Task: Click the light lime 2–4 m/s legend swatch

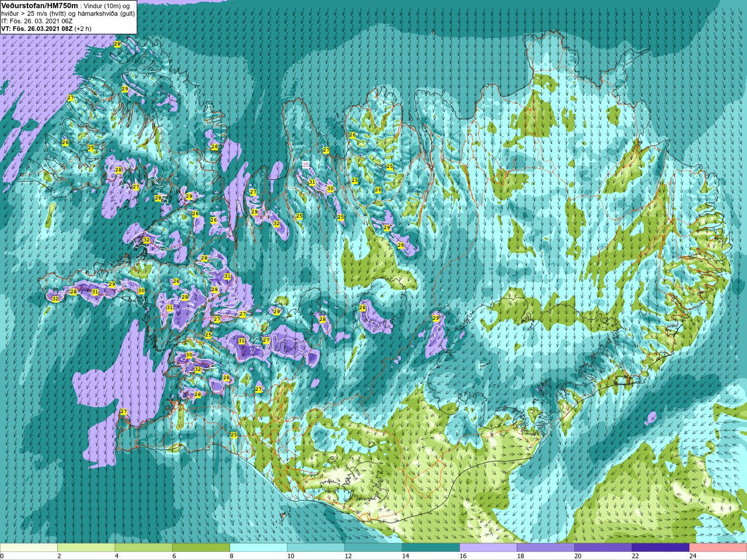Action: pyautogui.click(x=86, y=548)
